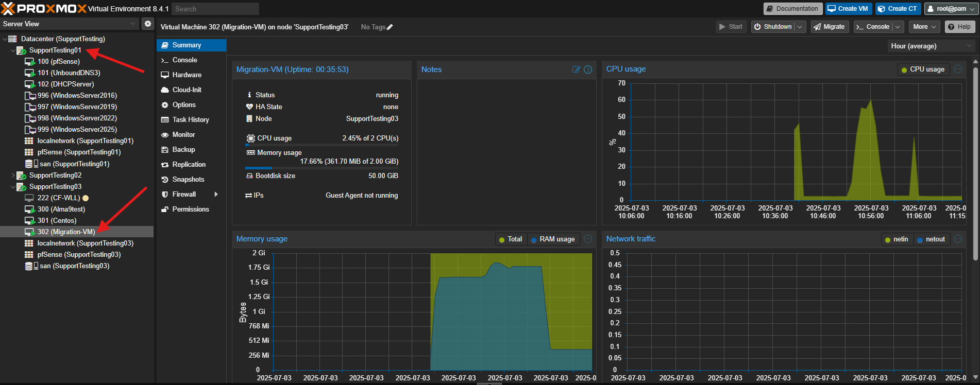
Task: Click the 301 (Centos) VM icon
Action: (30, 221)
